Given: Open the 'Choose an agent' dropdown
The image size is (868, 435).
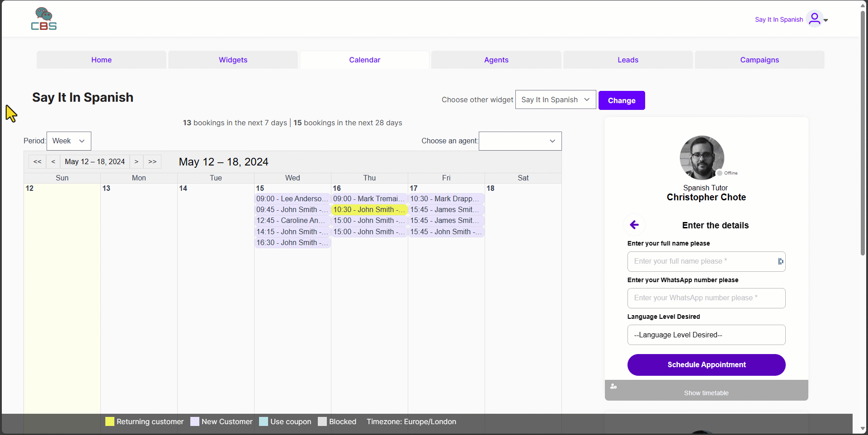Looking at the screenshot, I should click(x=519, y=141).
